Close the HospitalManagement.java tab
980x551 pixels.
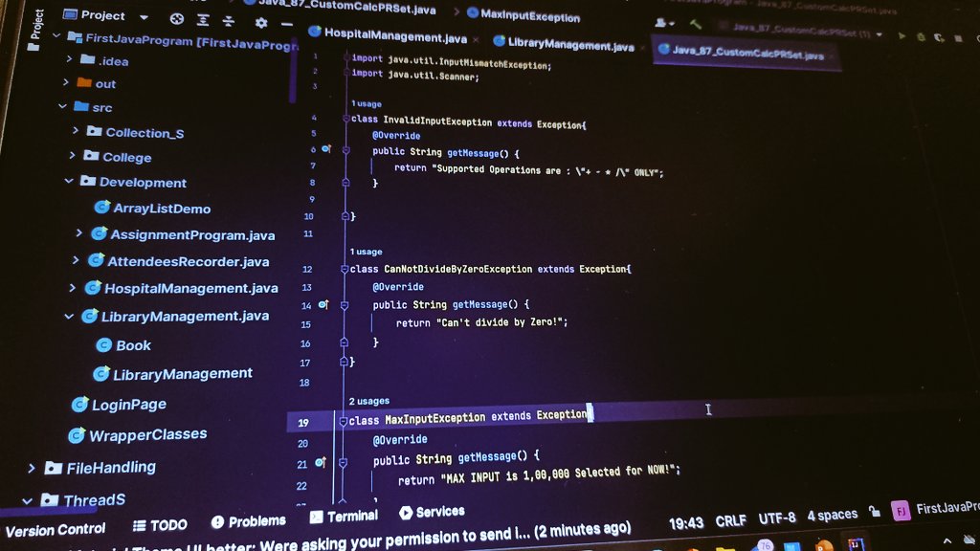coord(476,39)
